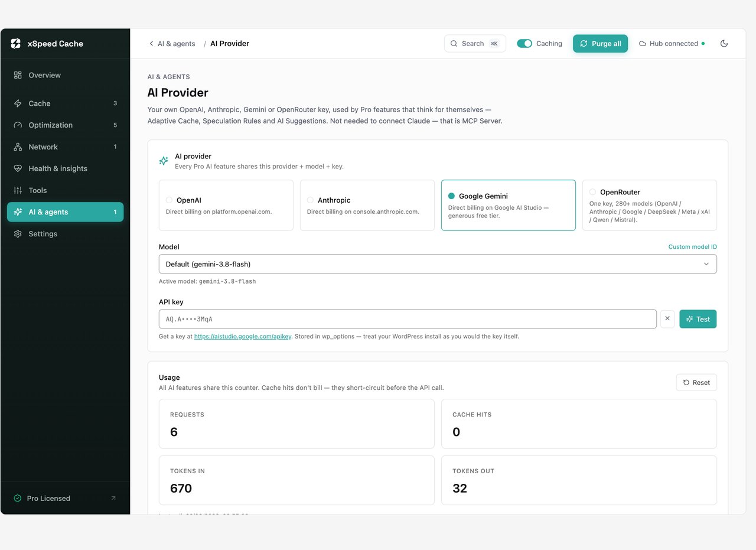
Task: Open the aistudio.google.com/apikey link
Action: (243, 336)
